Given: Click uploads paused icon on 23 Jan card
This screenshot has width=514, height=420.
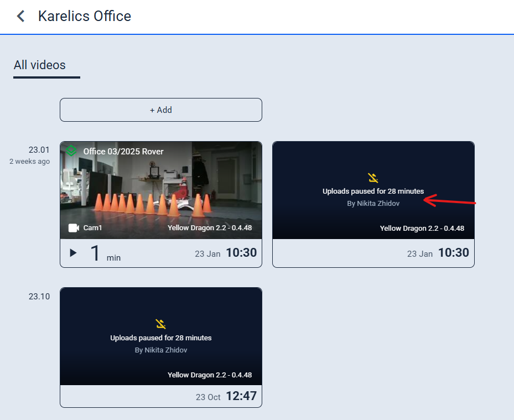Looking at the screenshot, I should click(373, 178).
